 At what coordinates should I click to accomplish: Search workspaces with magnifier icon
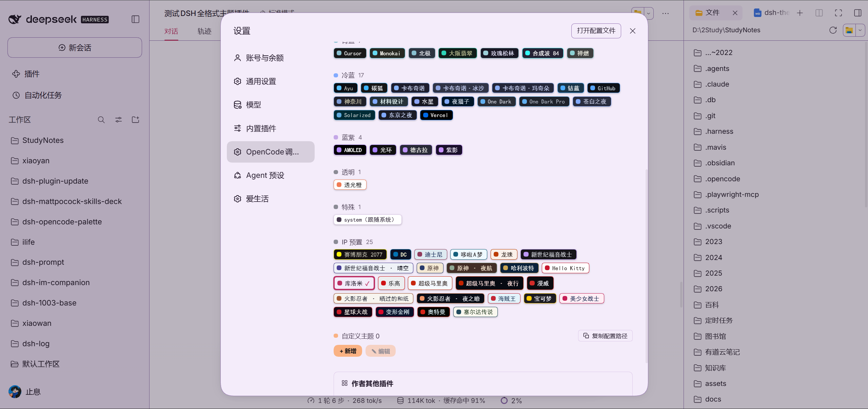(x=101, y=120)
